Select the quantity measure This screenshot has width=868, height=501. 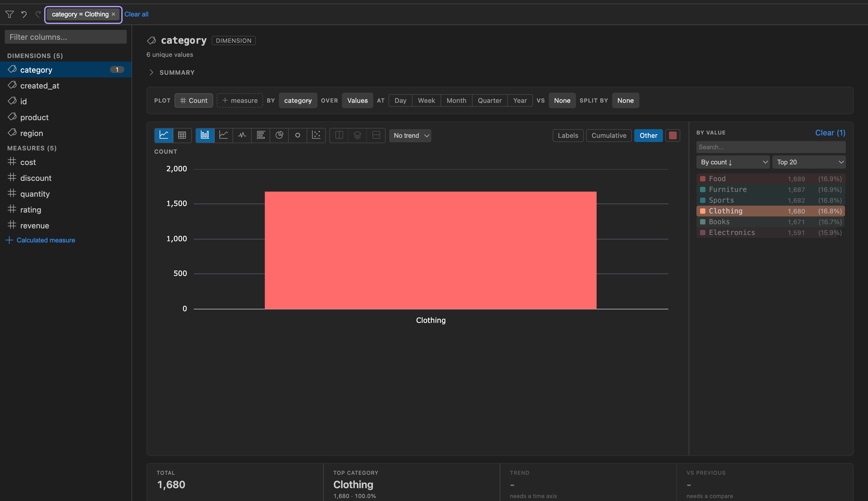tap(66, 194)
